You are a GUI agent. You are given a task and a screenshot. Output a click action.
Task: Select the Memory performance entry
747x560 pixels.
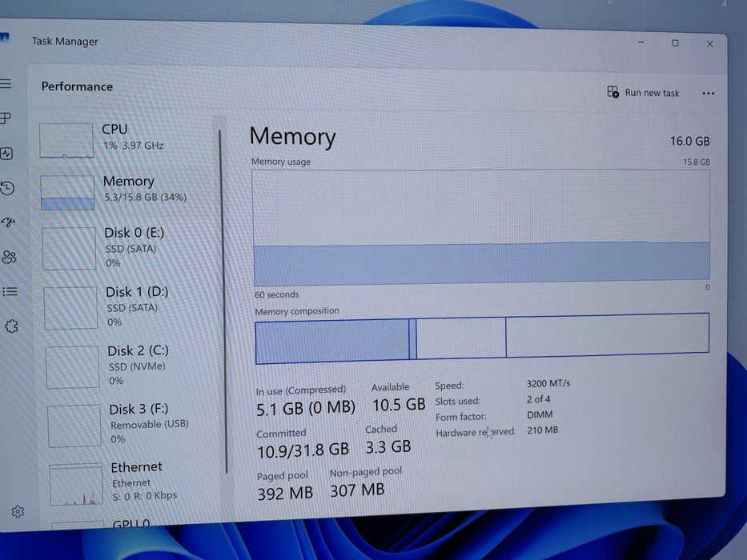pos(127,191)
